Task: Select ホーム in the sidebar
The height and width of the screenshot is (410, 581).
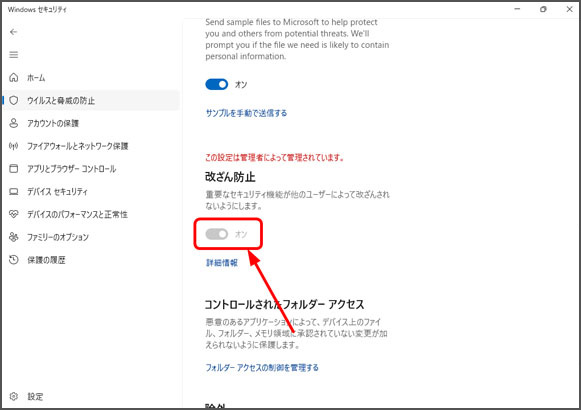Action: point(91,78)
